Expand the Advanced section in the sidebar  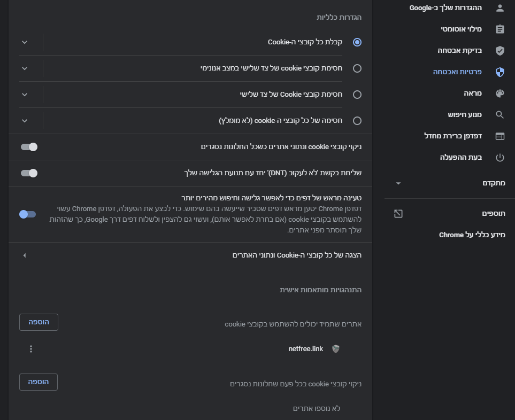tap(398, 183)
